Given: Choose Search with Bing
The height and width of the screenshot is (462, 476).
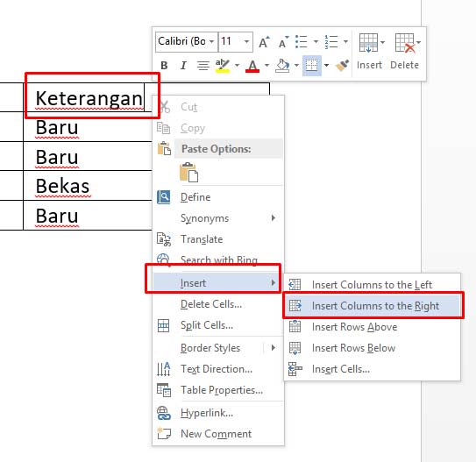Looking at the screenshot, I should point(218,259).
